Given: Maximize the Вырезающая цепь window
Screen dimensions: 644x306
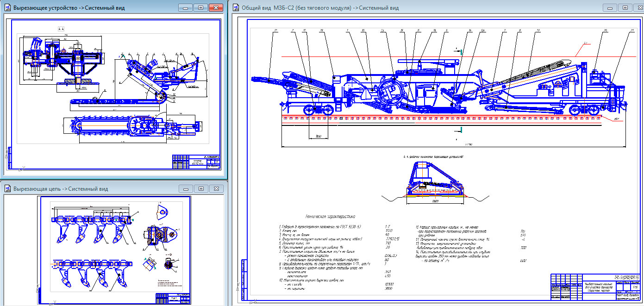Looking at the screenshot, I should [200, 189].
